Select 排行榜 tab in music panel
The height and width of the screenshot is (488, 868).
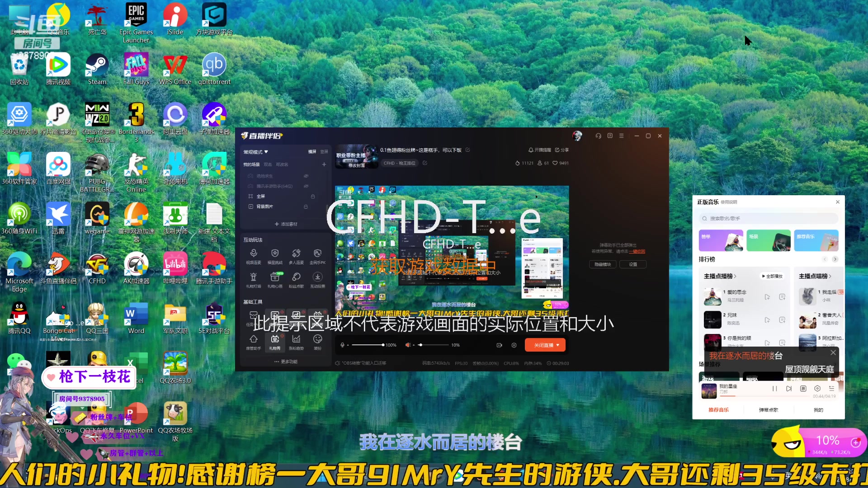(711, 259)
